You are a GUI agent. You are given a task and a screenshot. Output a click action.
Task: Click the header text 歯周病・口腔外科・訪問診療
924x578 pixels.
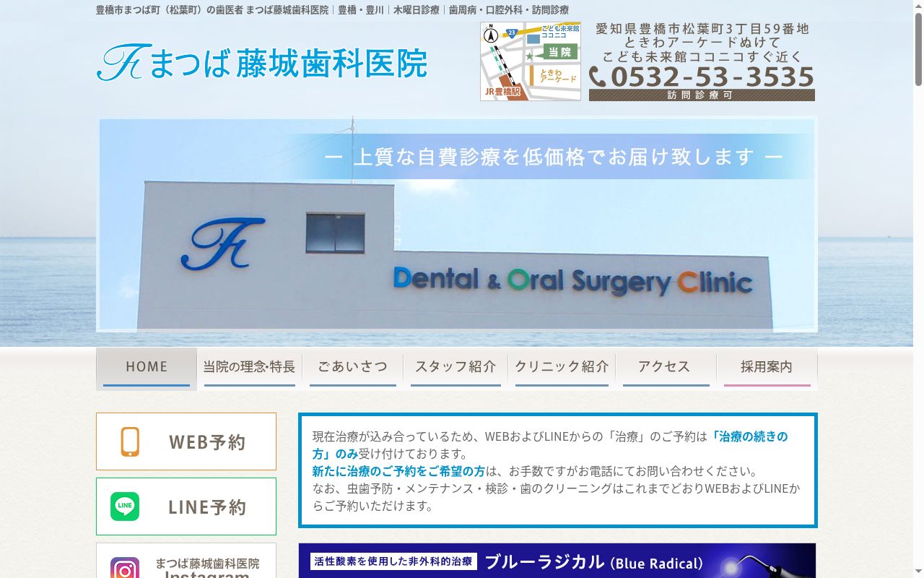(x=509, y=10)
